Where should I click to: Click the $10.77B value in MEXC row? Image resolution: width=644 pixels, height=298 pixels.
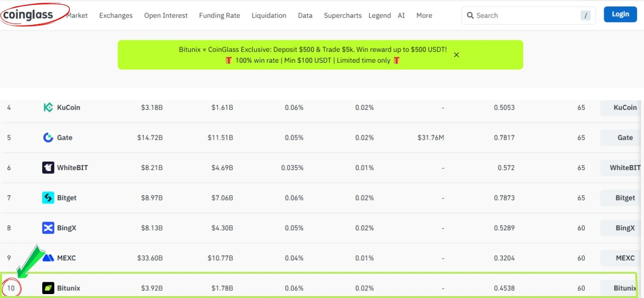coord(220,258)
